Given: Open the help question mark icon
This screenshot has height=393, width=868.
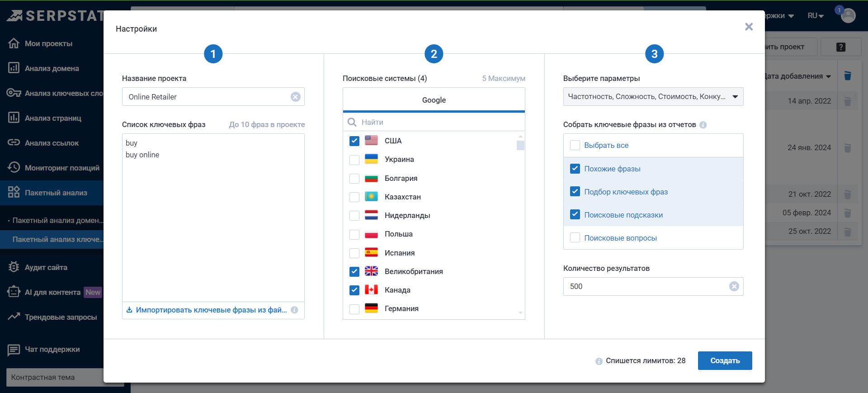Looking at the screenshot, I should 840,47.
